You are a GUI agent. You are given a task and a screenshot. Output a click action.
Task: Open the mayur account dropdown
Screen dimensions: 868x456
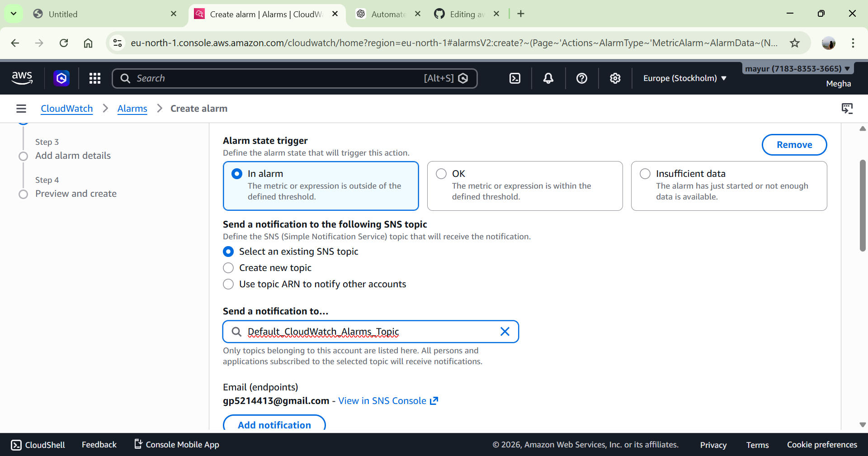[x=798, y=69]
